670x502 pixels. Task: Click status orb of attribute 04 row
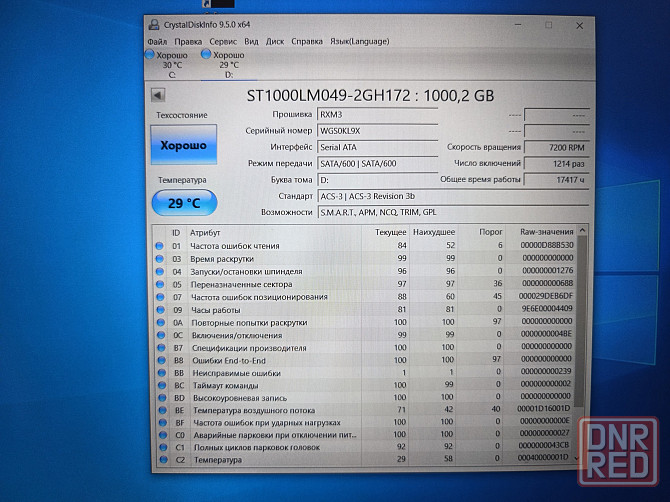pyautogui.click(x=160, y=272)
